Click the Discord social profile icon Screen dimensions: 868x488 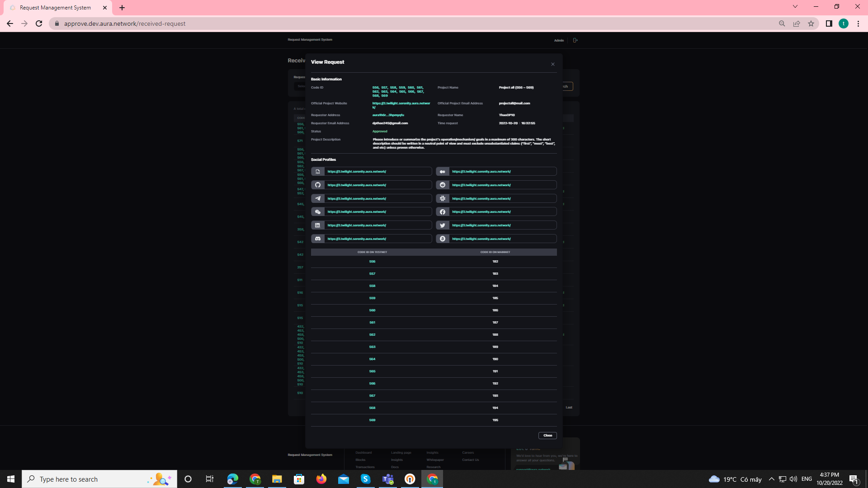coord(318,239)
